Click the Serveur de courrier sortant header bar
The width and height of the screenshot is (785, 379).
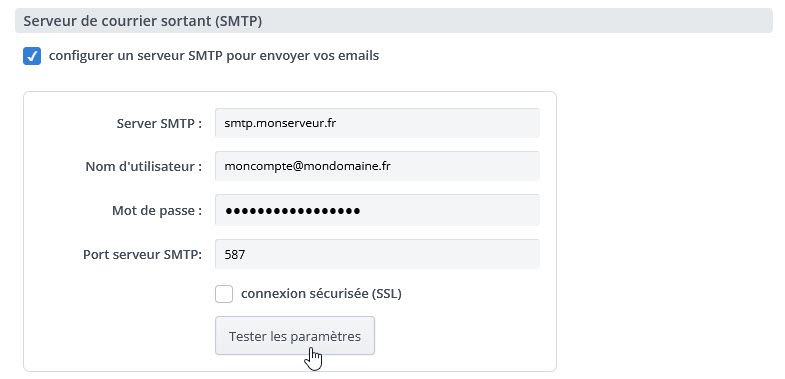coord(394,21)
